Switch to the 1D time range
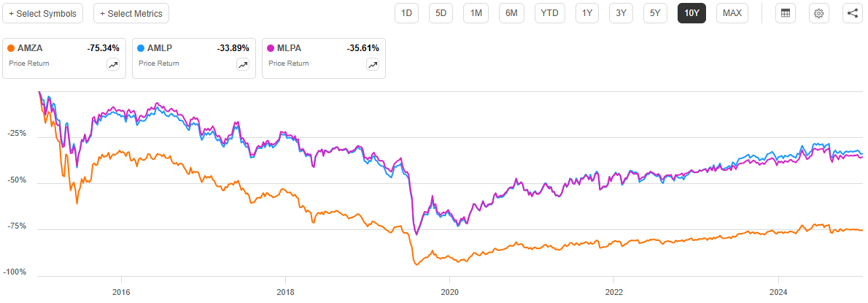This screenshot has height=303, width=868. (x=407, y=13)
